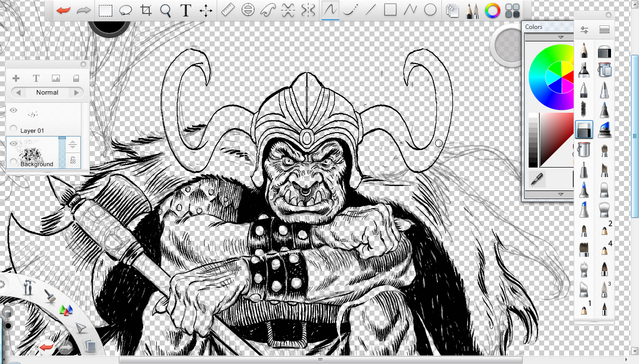This screenshot has height=364, width=639.
Task: Select the Ballpoint pen brush
Action: [x=584, y=90]
